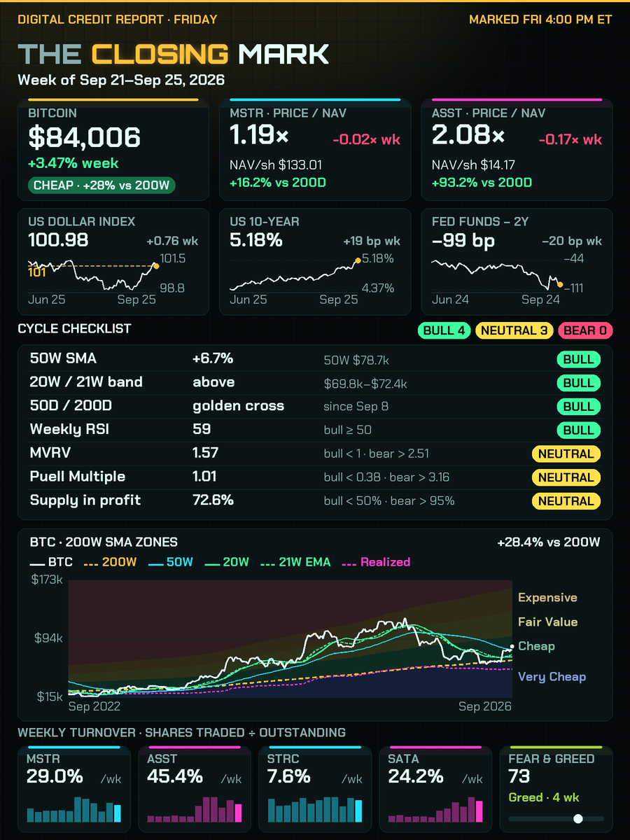Click the +3.47% week change value

(x=73, y=164)
